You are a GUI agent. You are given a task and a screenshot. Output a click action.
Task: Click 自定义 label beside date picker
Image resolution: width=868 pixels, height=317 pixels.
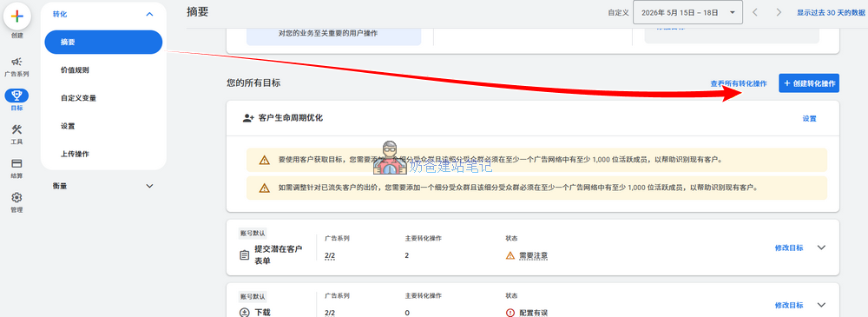[x=618, y=12]
